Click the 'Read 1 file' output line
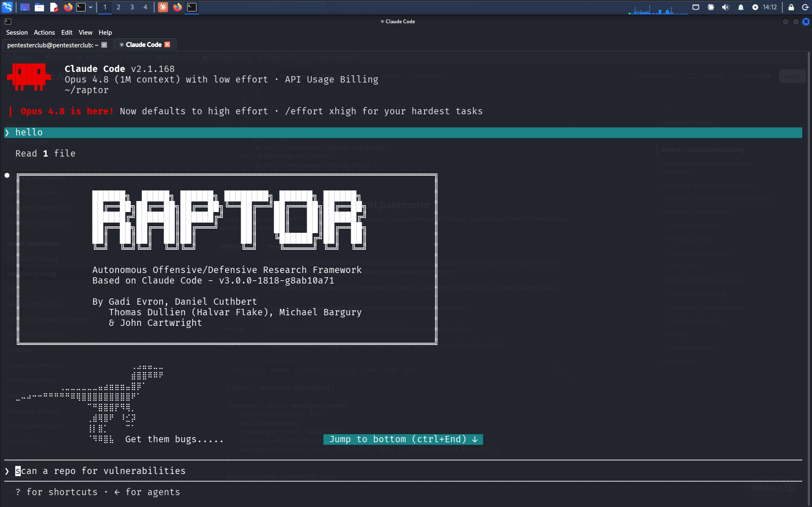Viewport: 812px width, 507px height. coord(46,154)
